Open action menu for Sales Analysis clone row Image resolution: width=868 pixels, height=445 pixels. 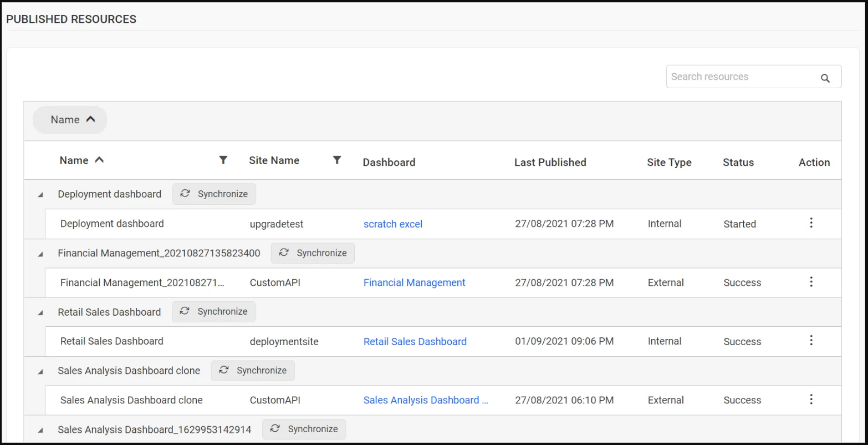point(811,399)
